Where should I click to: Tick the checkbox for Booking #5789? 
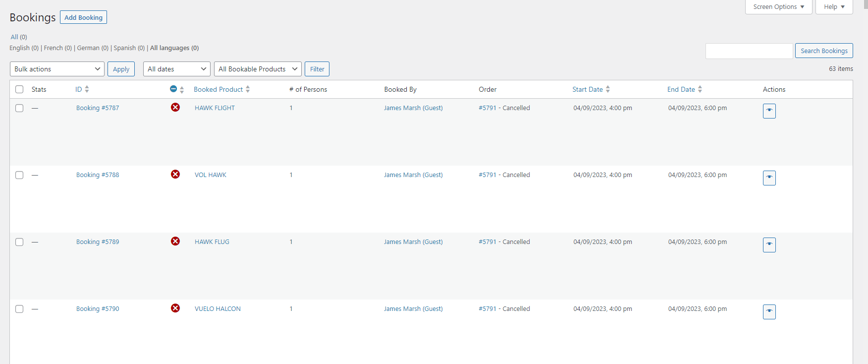point(19,242)
